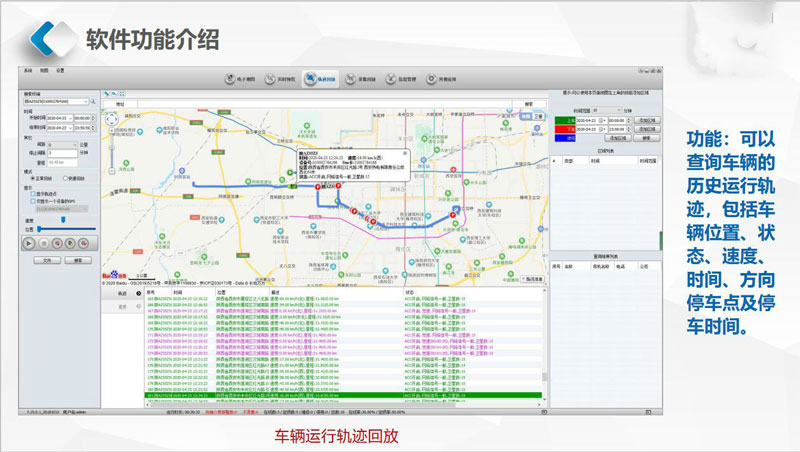This screenshot has height=452, width=800.
Task: Click the 搜索 button under playback controls
Action: (x=78, y=260)
